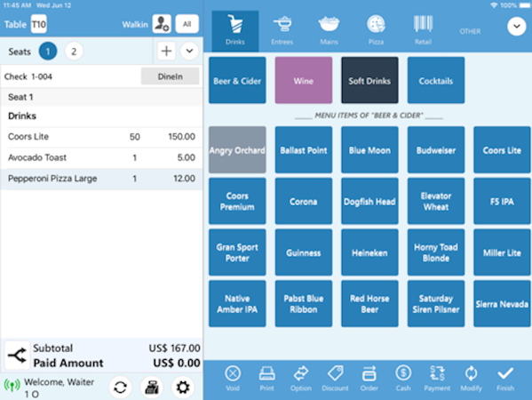Switch to the Pizza category tab
The image size is (532, 400).
[x=376, y=30]
